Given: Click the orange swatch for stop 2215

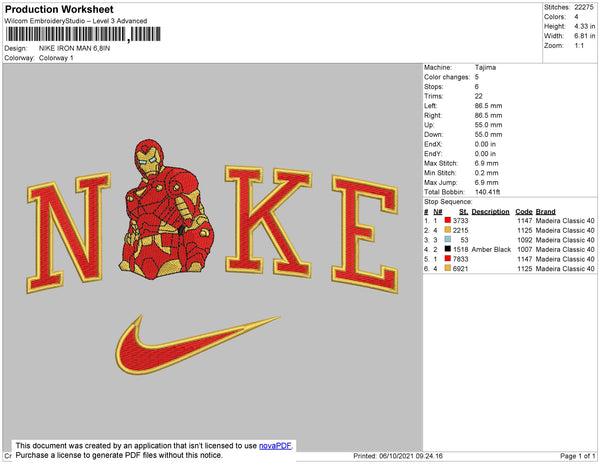Looking at the screenshot, I should (x=448, y=230).
